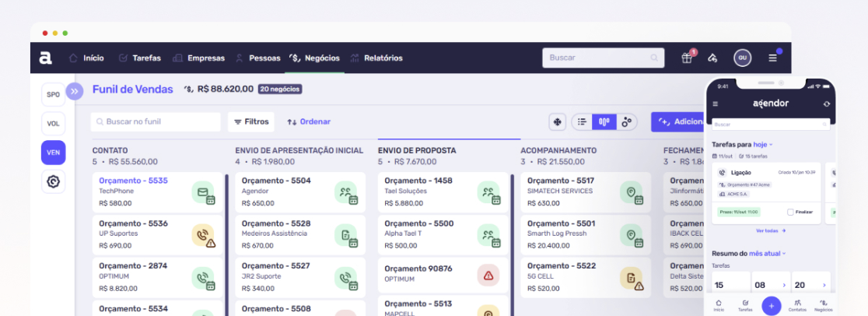Screen dimensions: 868x316
Task: Click the 'ACME S.A.' tag in the phone task
Action: point(733,195)
